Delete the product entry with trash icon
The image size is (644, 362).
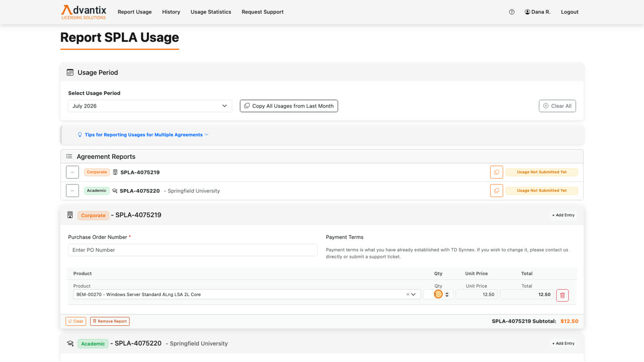[x=562, y=295]
